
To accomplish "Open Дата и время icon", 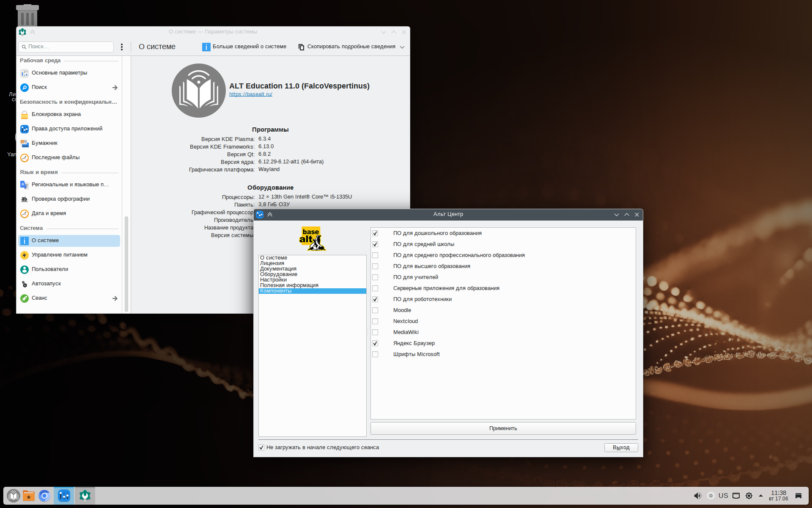I will [25, 214].
